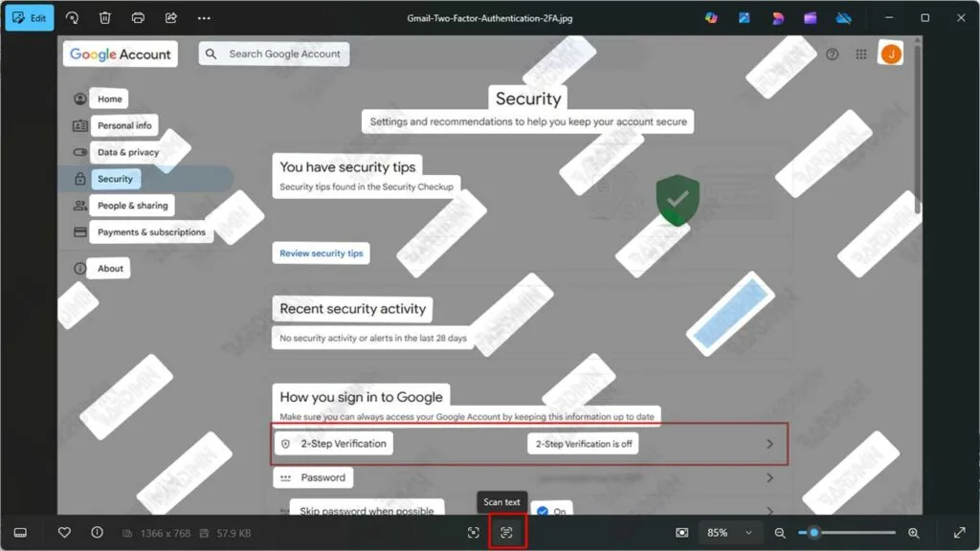Mark the photo as favorite with the heart
The width and height of the screenshot is (980, 551).
(64, 532)
